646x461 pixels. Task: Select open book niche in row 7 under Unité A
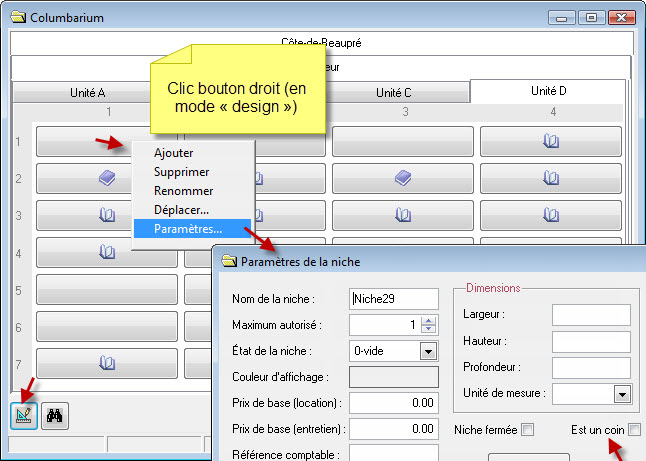pyautogui.click(x=106, y=361)
